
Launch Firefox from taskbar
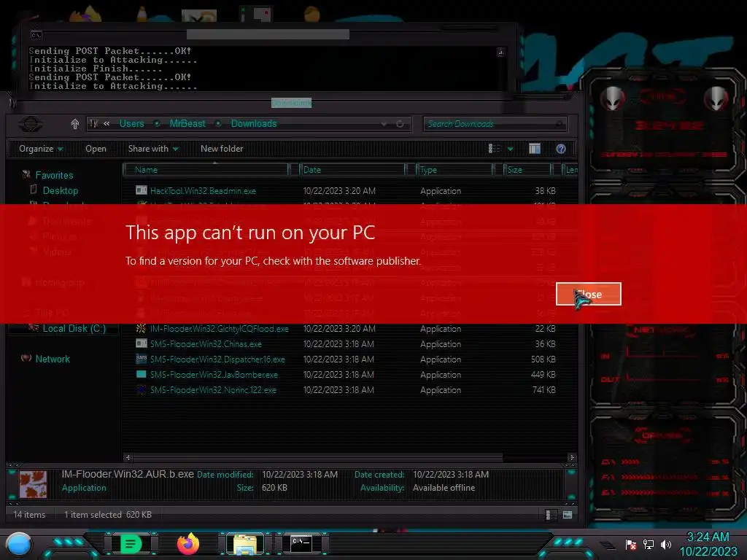click(x=188, y=544)
